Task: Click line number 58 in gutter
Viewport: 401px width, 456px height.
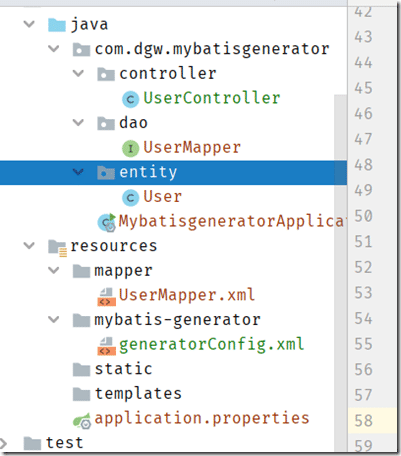Action: pyautogui.click(x=363, y=421)
